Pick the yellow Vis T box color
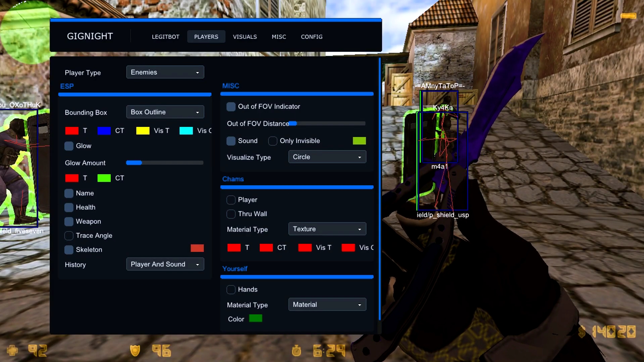 (143, 131)
